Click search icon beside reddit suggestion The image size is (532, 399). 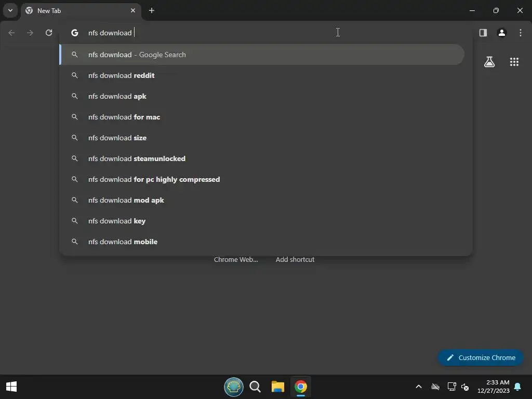click(75, 75)
